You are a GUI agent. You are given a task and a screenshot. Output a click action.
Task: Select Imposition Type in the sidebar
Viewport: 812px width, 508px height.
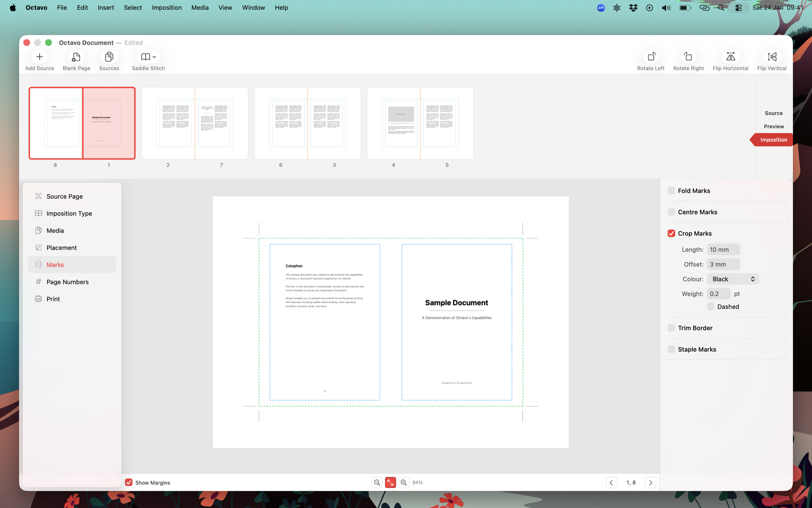point(69,213)
